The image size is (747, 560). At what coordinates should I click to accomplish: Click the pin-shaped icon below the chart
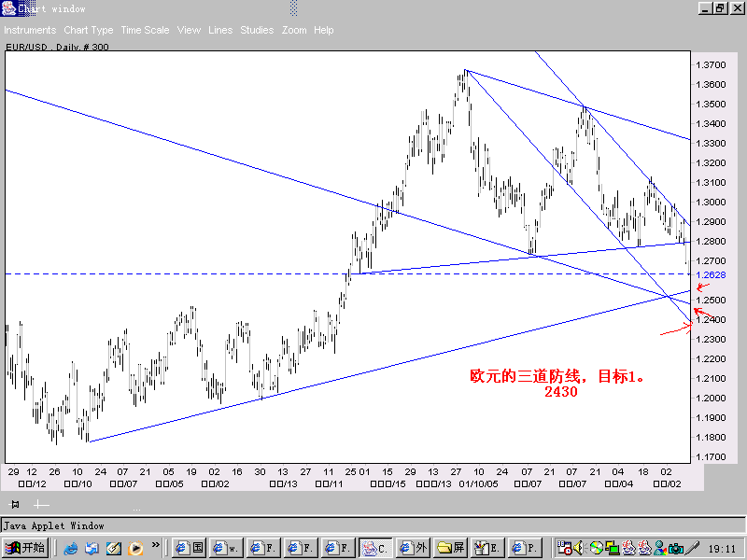click(15, 504)
